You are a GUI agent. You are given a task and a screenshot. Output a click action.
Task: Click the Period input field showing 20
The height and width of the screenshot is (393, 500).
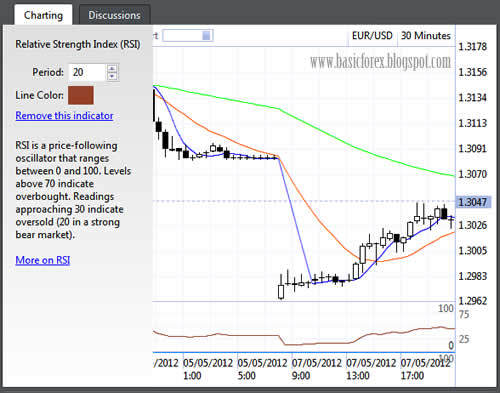[88, 72]
